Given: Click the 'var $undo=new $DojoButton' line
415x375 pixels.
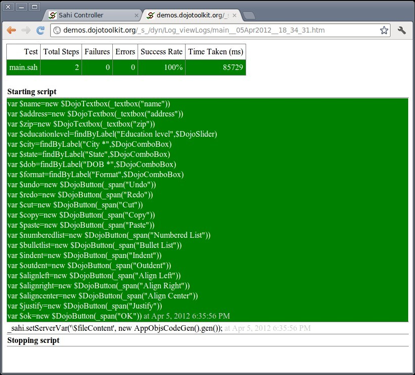Looking at the screenshot, I should click(82, 184).
